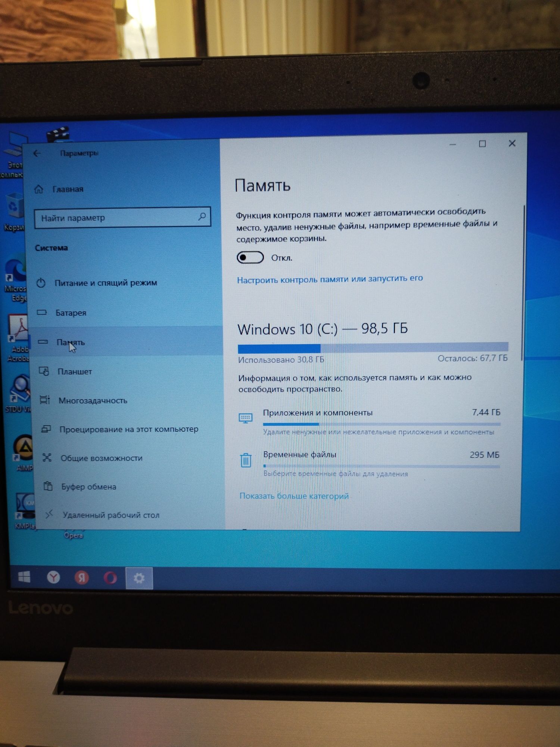This screenshot has height=747, width=560.
Task: Click the Память page heading
Action: (262, 186)
